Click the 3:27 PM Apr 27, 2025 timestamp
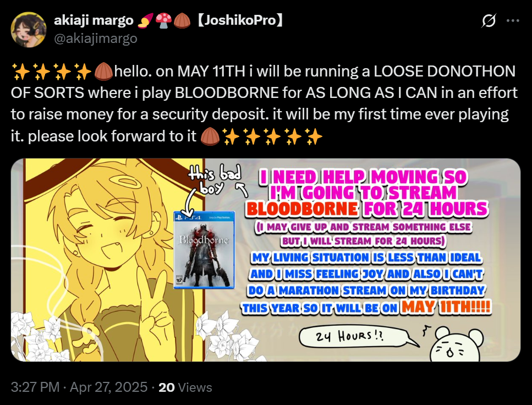The image size is (532, 405). tap(79, 387)
